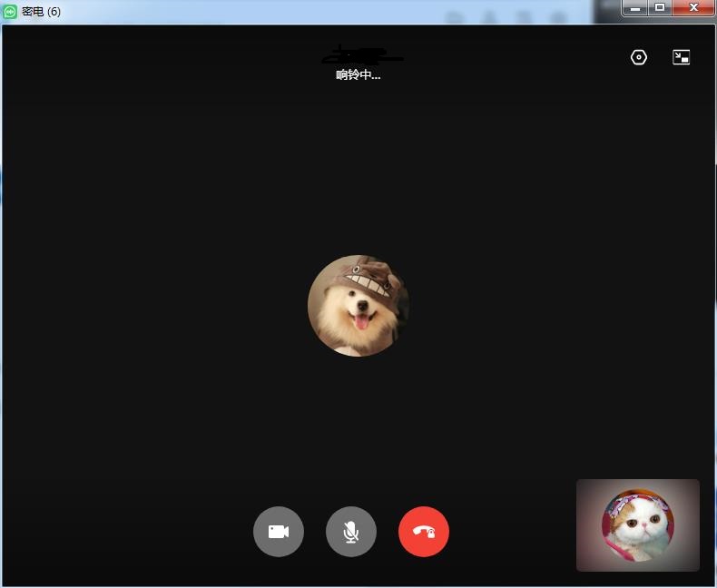Screen dimensions: 717x588
Task: Click the 响铃中... ringing status text
Action: (x=358, y=75)
